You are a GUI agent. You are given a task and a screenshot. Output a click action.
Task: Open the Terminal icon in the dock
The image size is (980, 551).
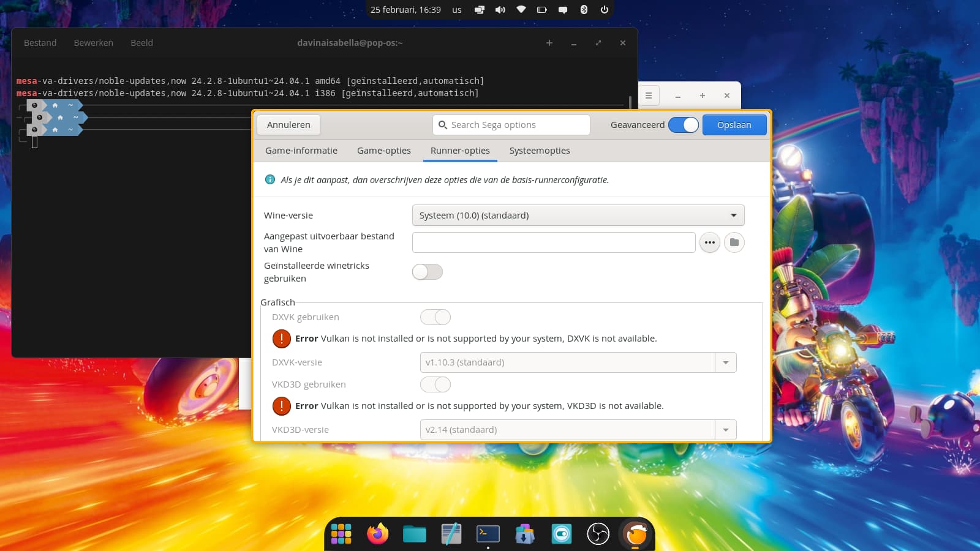(488, 534)
